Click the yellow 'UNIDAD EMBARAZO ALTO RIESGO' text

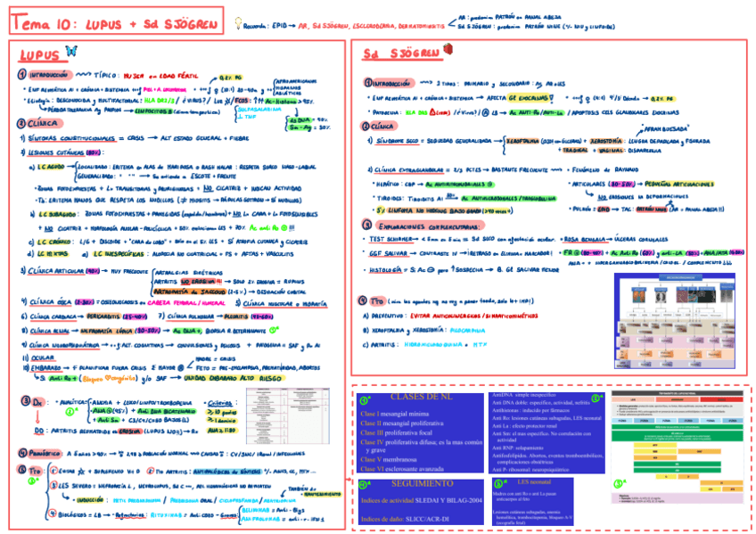[233, 378]
